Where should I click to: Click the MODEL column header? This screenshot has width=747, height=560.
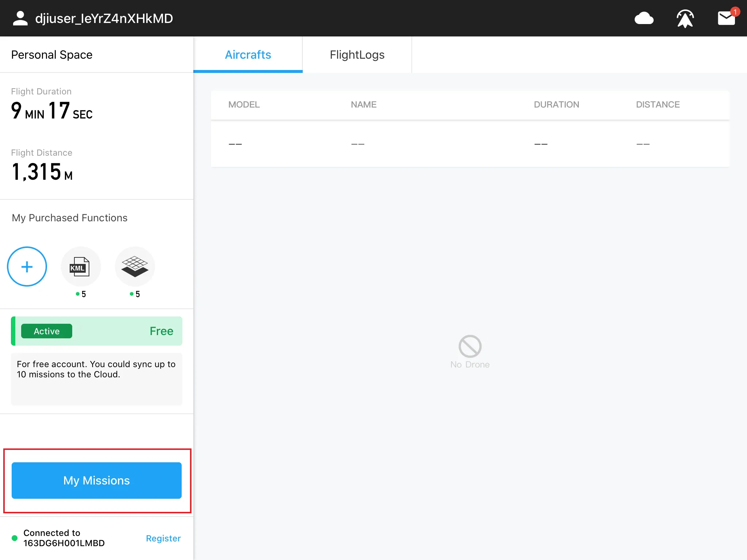[244, 105]
